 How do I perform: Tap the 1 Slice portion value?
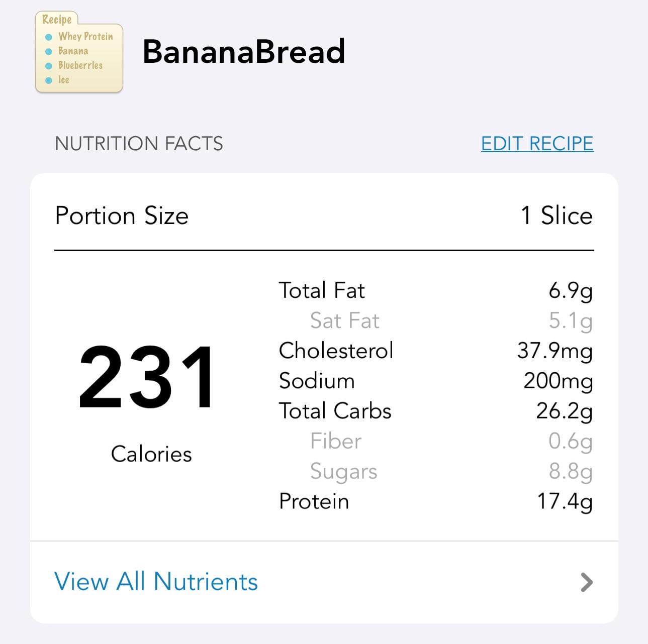coord(557,216)
